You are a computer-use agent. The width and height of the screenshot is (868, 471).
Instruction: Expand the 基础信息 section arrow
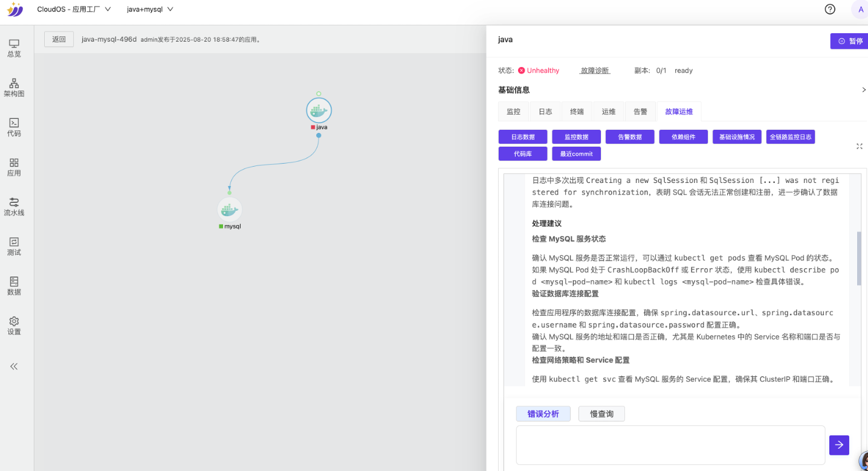(x=863, y=90)
